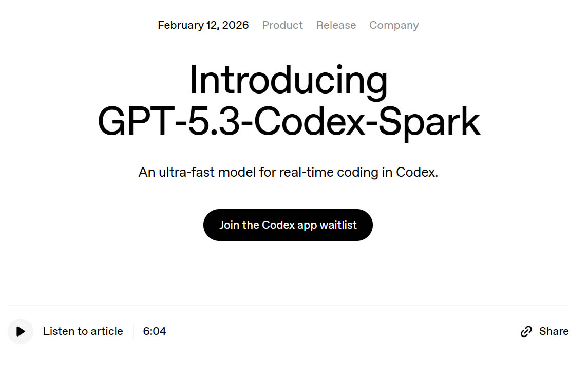The image size is (588, 392).
Task: Click the word "Spark" in the headline
Action: pyautogui.click(x=436, y=122)
